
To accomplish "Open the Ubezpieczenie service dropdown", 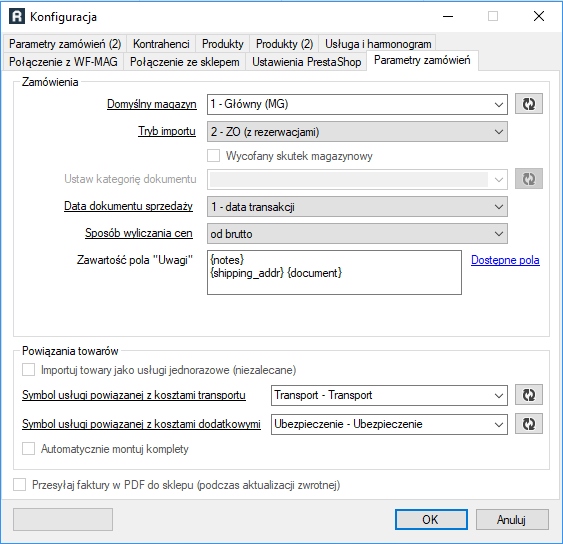I will pos(389,424).
